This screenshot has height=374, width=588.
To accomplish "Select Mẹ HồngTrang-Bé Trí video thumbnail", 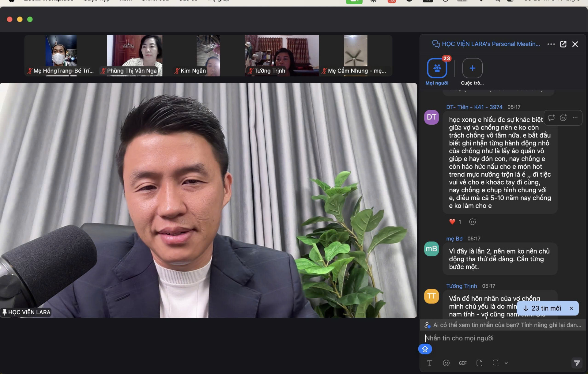I will pyautogui.click(x=61, y=55).
